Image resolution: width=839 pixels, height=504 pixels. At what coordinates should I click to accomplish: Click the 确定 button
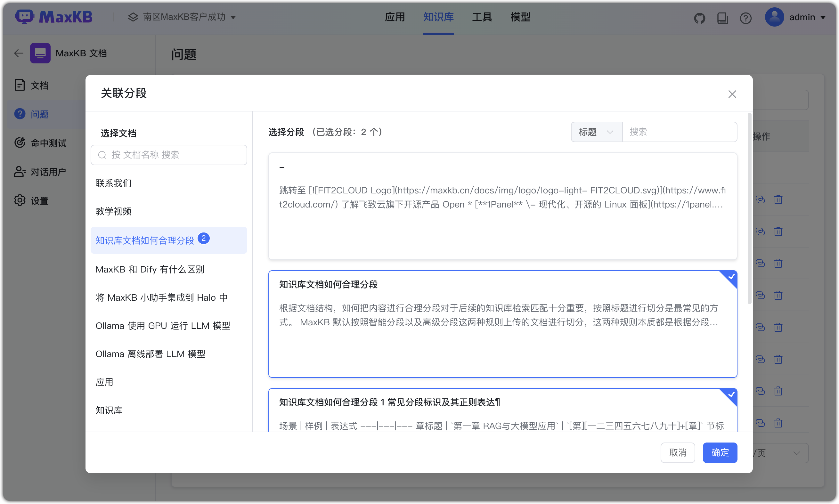click(720, 452)
